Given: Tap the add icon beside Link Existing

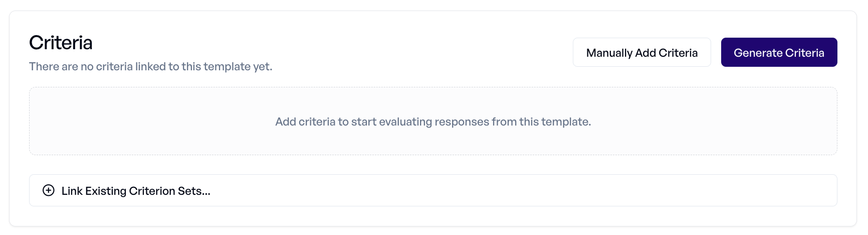Looking at the screenshot, I should tap(49, 190).
